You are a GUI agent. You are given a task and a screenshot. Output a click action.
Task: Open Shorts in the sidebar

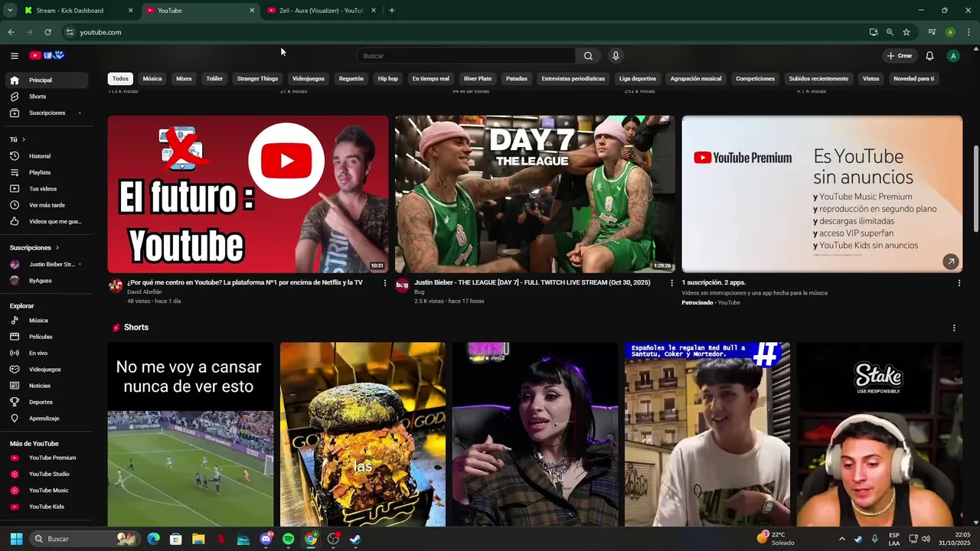[46, 96]
